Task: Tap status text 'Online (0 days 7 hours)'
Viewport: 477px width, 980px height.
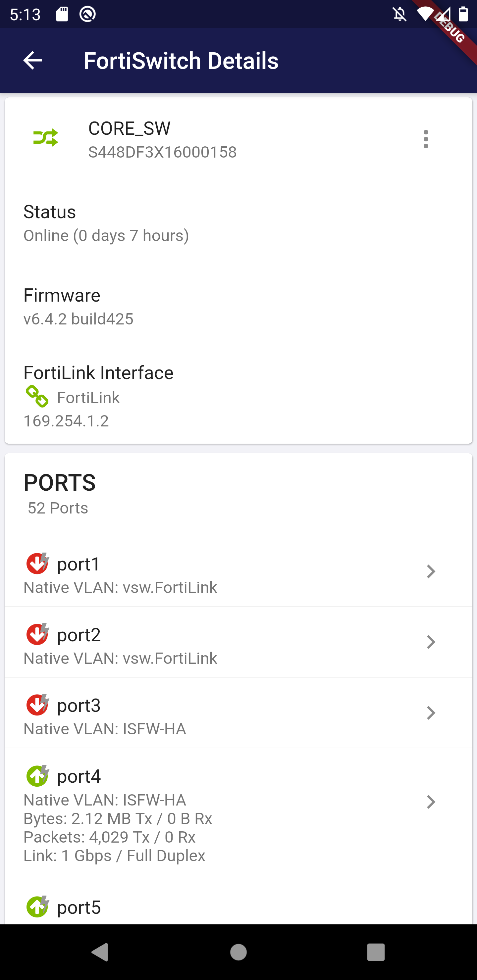Action: (x=106, y=236)
